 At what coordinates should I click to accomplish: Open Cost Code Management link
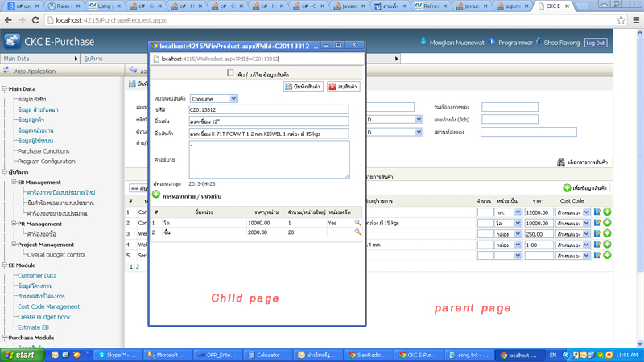click(49, 306)
